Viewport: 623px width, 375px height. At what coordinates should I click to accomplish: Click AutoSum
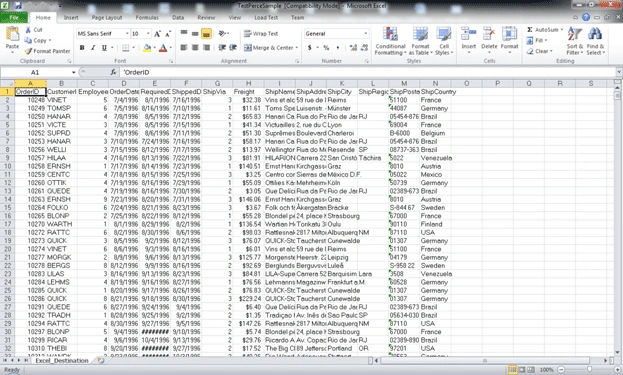click(x=544, y=30)
